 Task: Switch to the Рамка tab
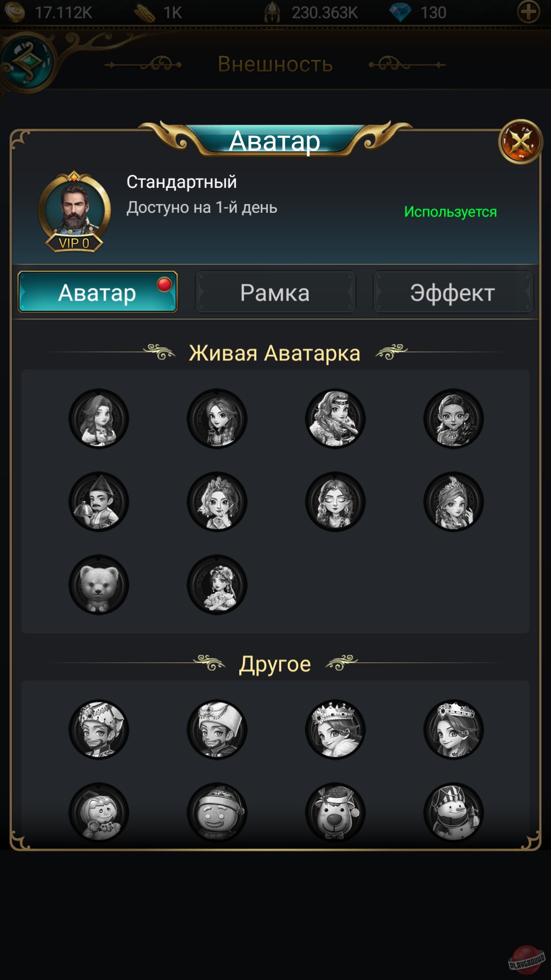pyautogui.click(x=275, y=292)
